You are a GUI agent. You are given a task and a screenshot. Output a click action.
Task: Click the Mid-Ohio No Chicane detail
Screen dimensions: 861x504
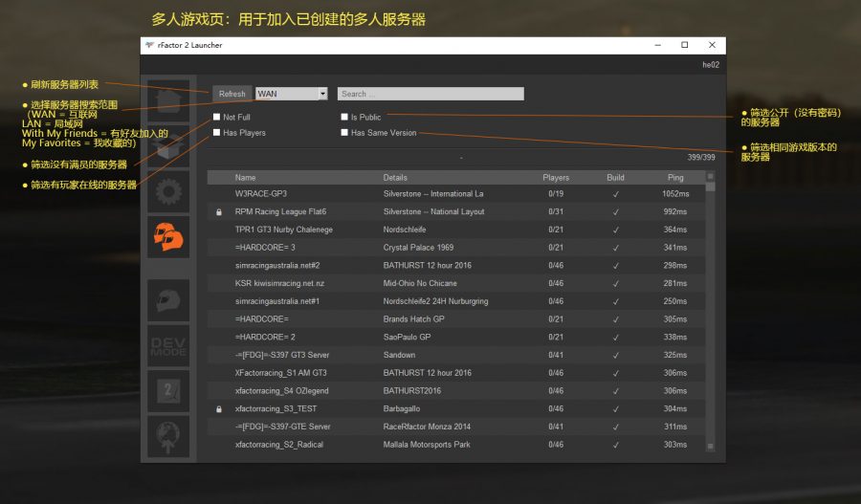pos(420,283)
